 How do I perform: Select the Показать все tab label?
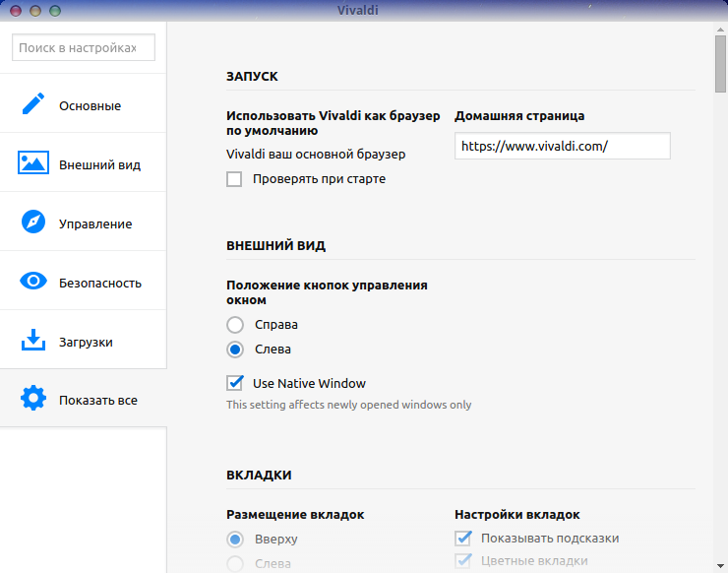click(x=98, y=400)
